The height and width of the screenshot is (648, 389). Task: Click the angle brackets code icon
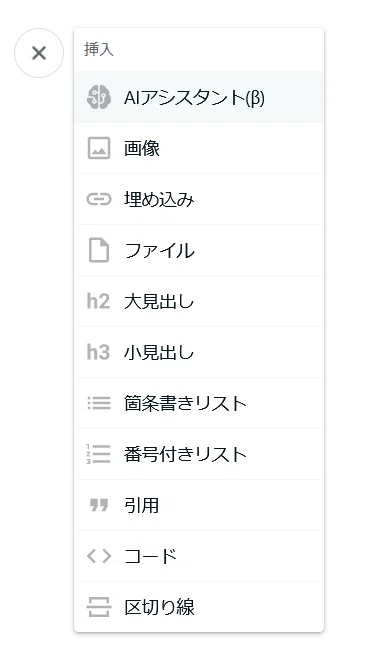[99, 556]
